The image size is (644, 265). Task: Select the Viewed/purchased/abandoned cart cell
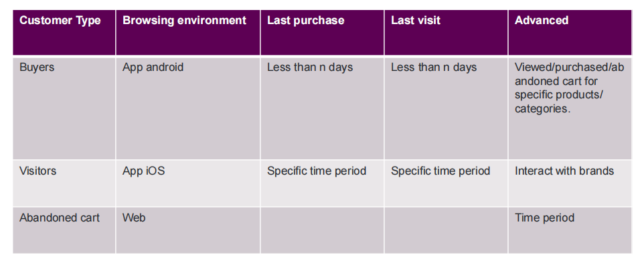(x=570, y=108)
